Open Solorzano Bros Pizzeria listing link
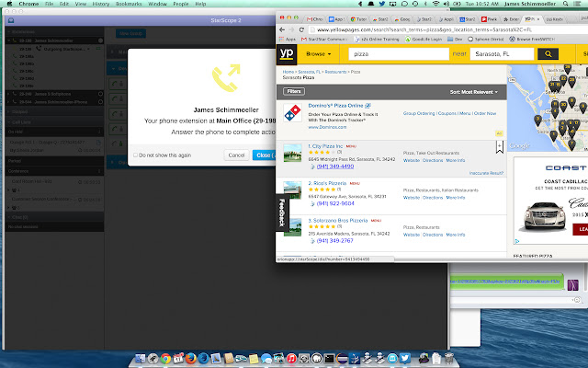 point(338,221)
